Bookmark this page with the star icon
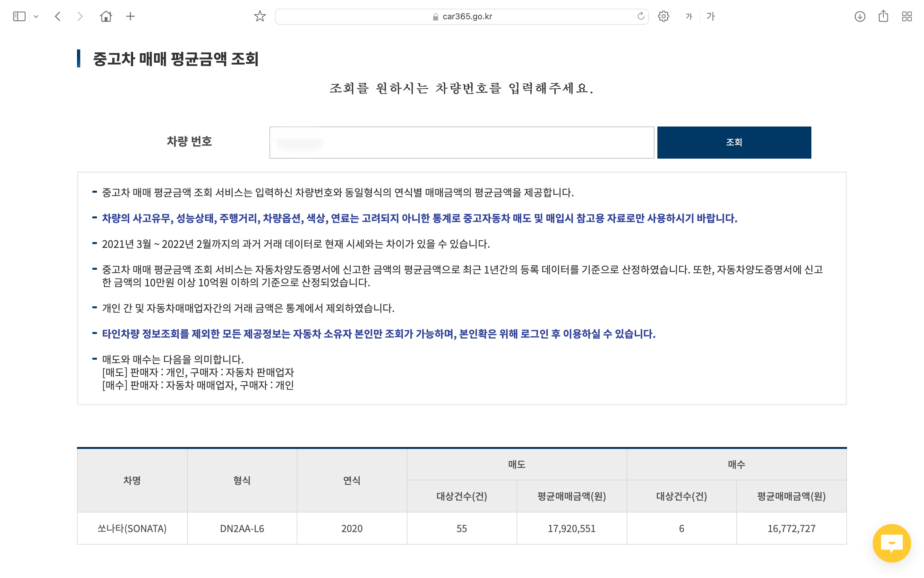The height and width of the screenshot is (578, 924). pyautogui.click(x=260, y=16)
